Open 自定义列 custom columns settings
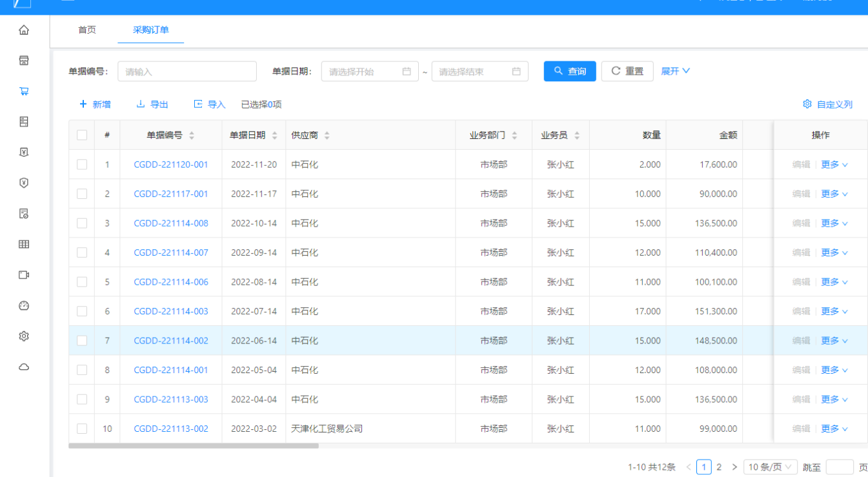868x477 pixels. click(x=828, y=105)
